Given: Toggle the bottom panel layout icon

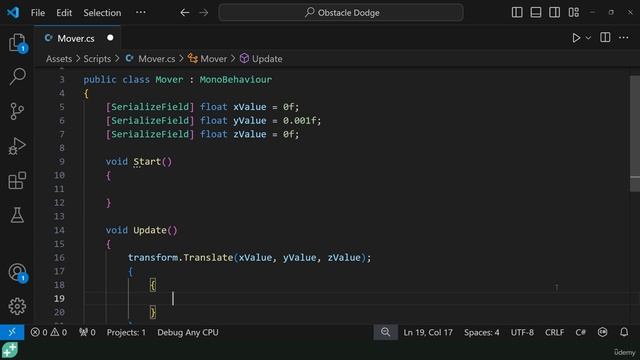Looking at the screenshot, I should pyautogui.click(x=536, y=12).
